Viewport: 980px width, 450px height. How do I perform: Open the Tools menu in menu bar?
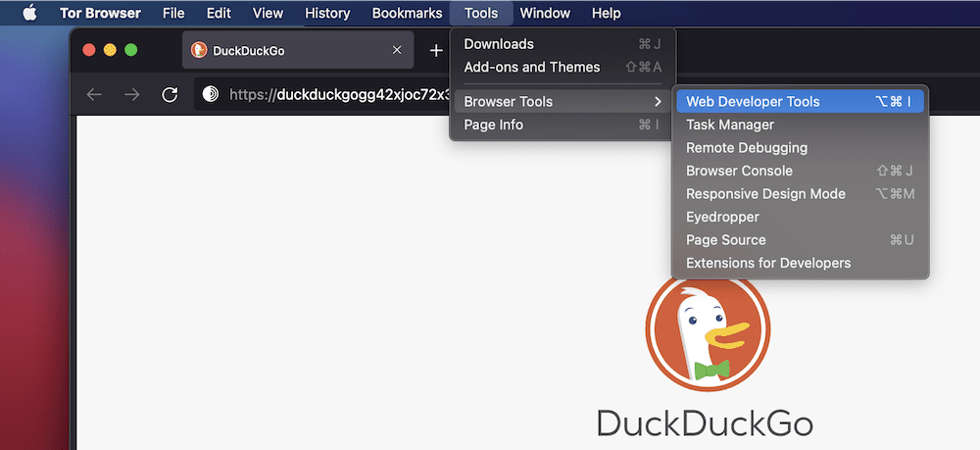click(x=481, y=14)
